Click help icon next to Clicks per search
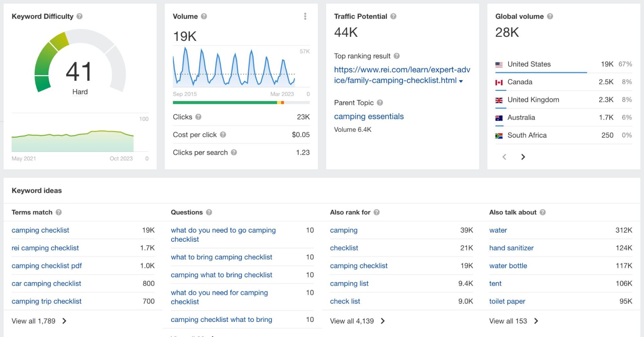This screenshot has width=644, height=337. 234,152
